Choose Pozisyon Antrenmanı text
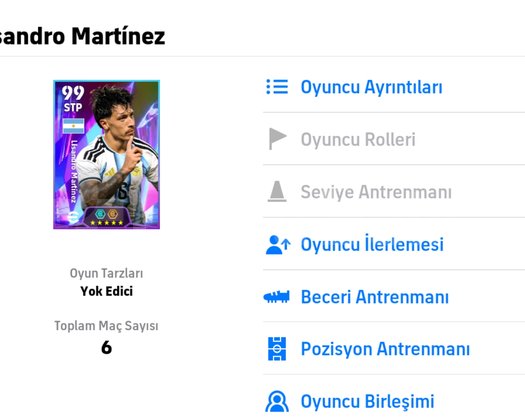The image size is (525, 420). click(385, 349)
